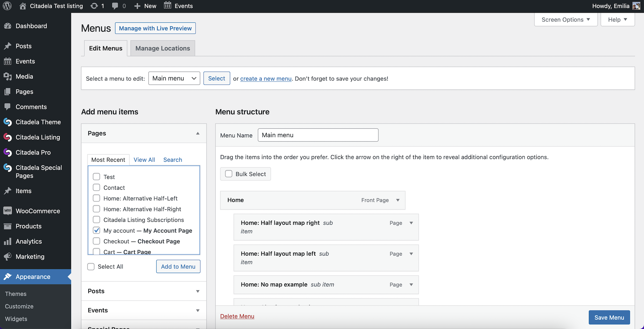
Task: Switch to the Manage Locations tab
Action: pos(163,48)
